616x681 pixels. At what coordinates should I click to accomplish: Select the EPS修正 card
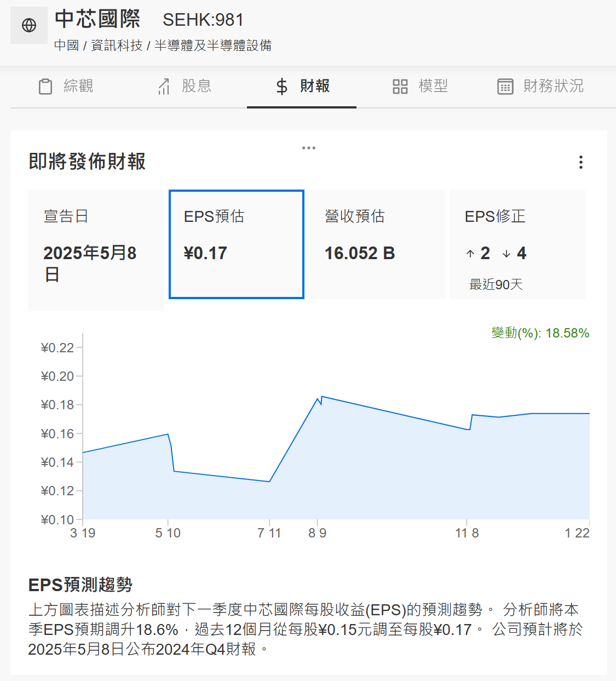517,244
